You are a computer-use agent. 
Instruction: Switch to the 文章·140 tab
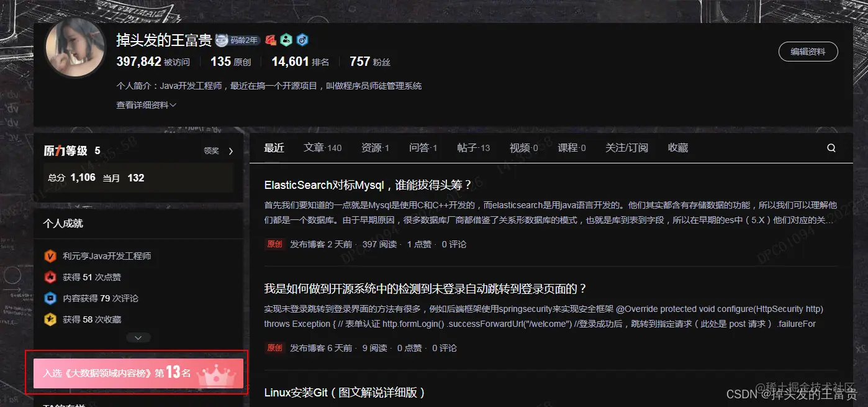(322, 148)
